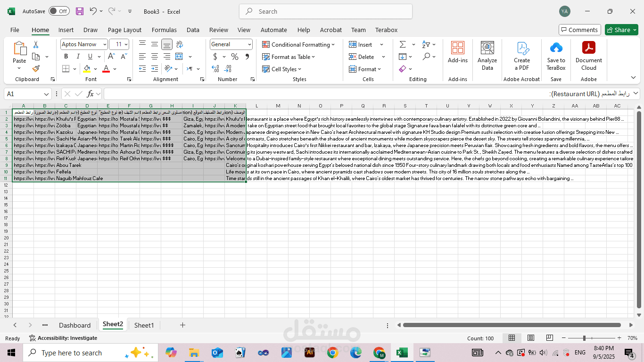Switch to Page Break Preview view
The height and width of the screenshot is (362, 644).
(x=549, y=338)
